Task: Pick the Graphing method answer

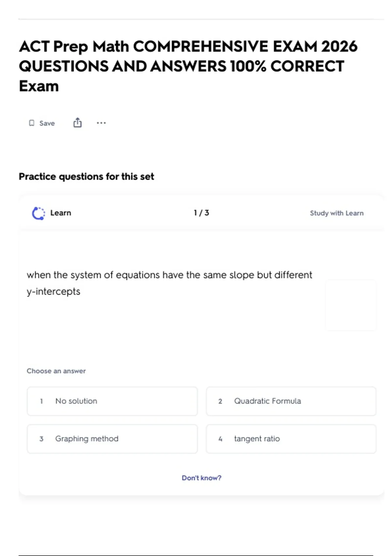Action: coord(112,439)
